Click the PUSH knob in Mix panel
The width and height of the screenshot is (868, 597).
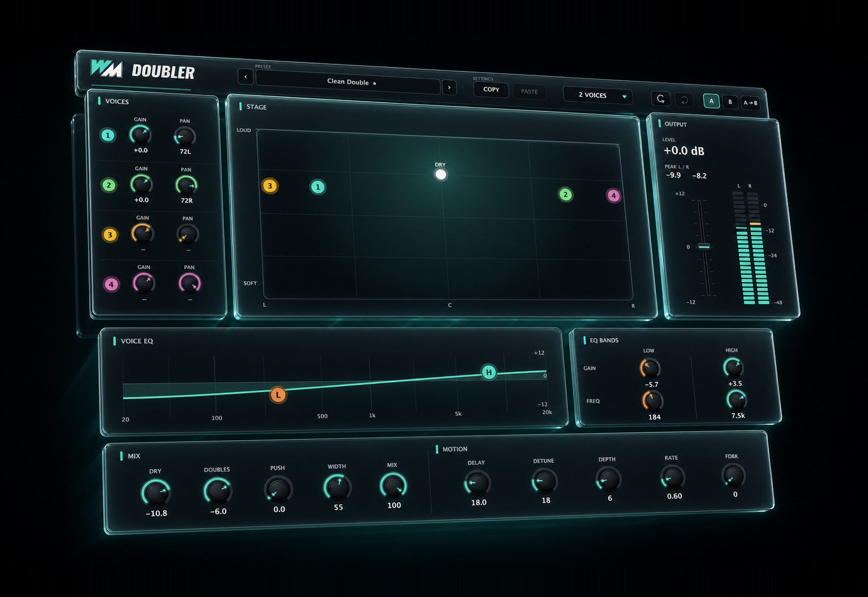278,489
